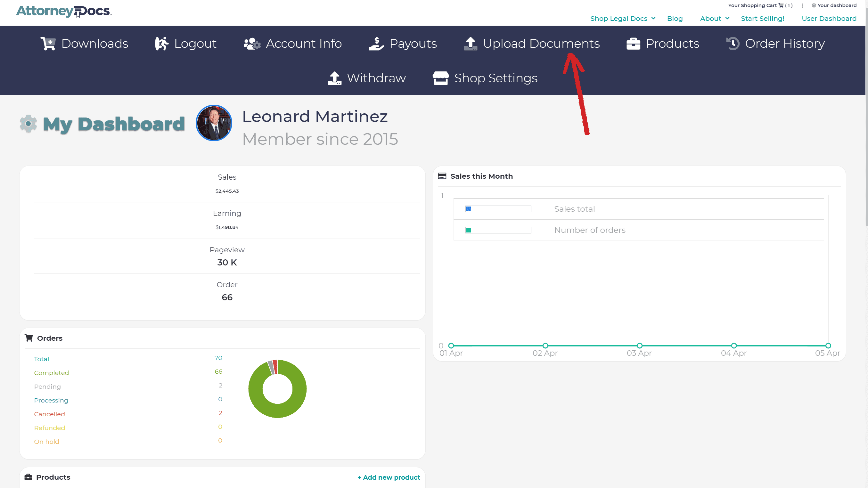This screenshot has height=488, width=868.
Task: Open the Blog link
Action: [675, 19]
